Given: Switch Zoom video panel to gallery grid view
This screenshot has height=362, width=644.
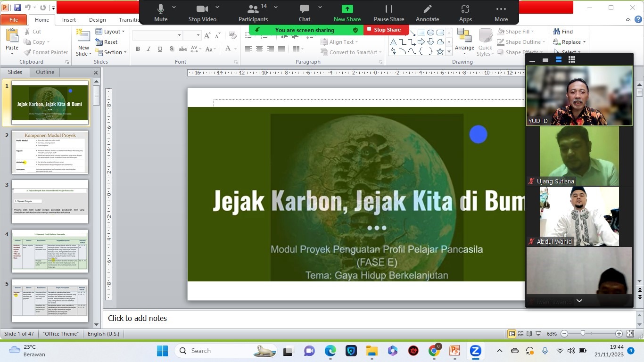Looking at the screenshot, I should [x=572, y=60].
